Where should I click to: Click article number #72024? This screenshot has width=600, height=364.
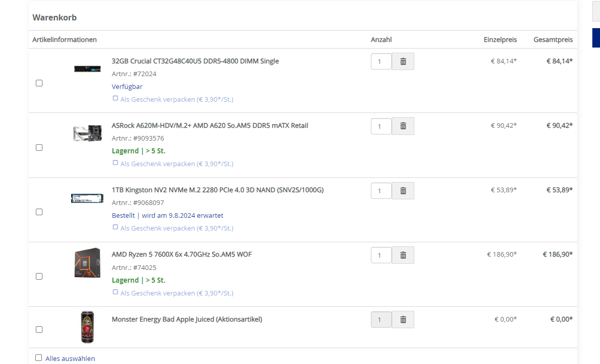(145, 74)
